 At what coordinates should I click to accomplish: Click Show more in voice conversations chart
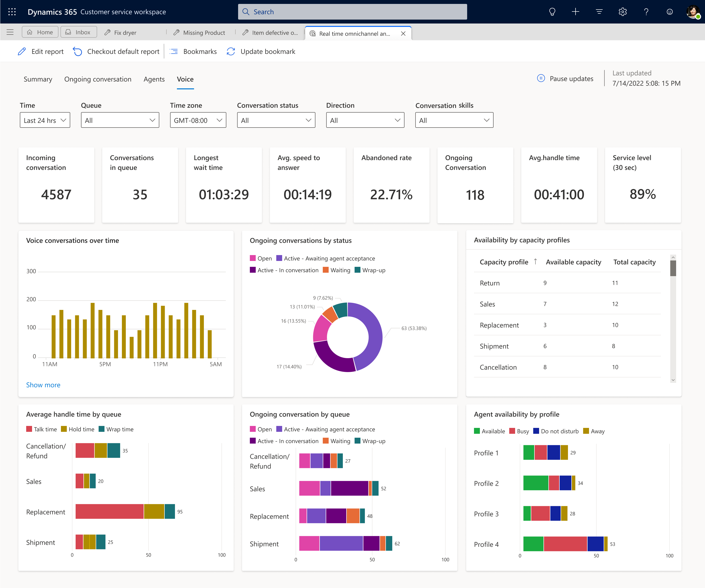43,385
